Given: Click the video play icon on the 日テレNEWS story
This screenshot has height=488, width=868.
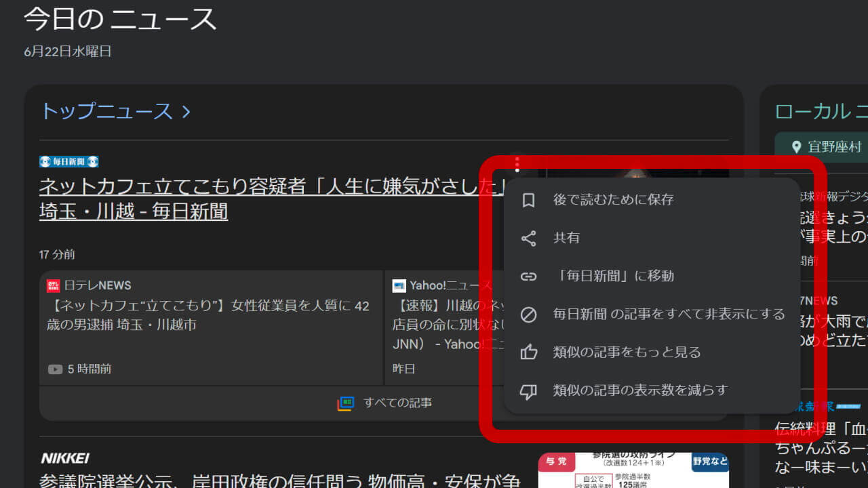Looking at the screenshot, I should coord(54,369).
